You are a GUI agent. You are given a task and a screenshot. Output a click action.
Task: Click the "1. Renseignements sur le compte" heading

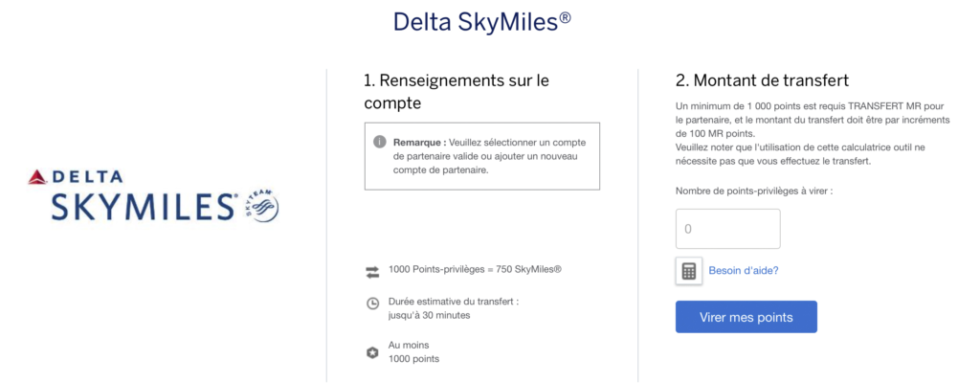click(457, 91)
